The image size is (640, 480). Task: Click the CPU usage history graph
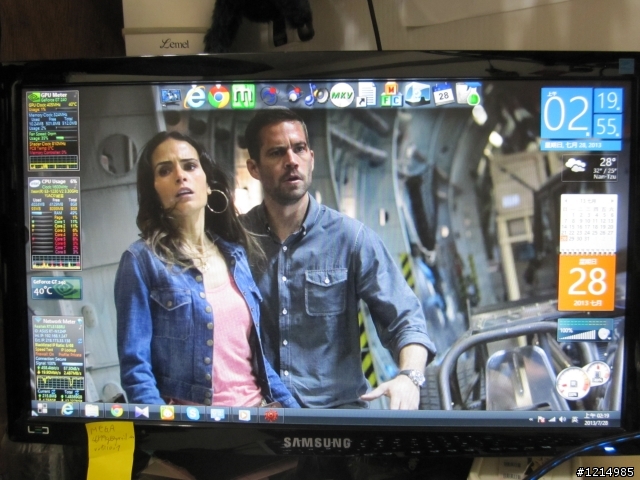[x=56, y=261]
